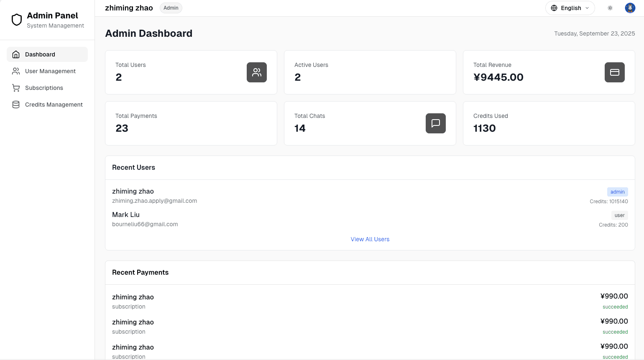644x360 pixels.
Task: Open the User Management section
Action: click(x=50, y=71)
